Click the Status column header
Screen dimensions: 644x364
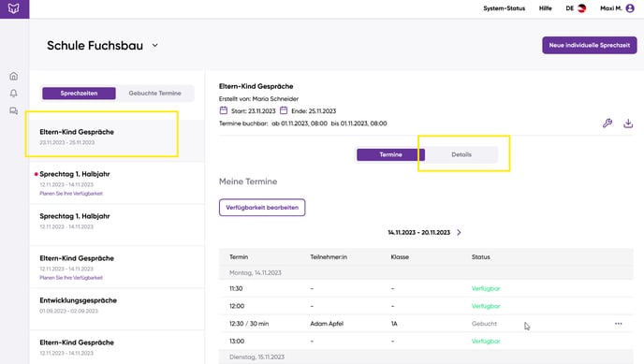(480, 257)
